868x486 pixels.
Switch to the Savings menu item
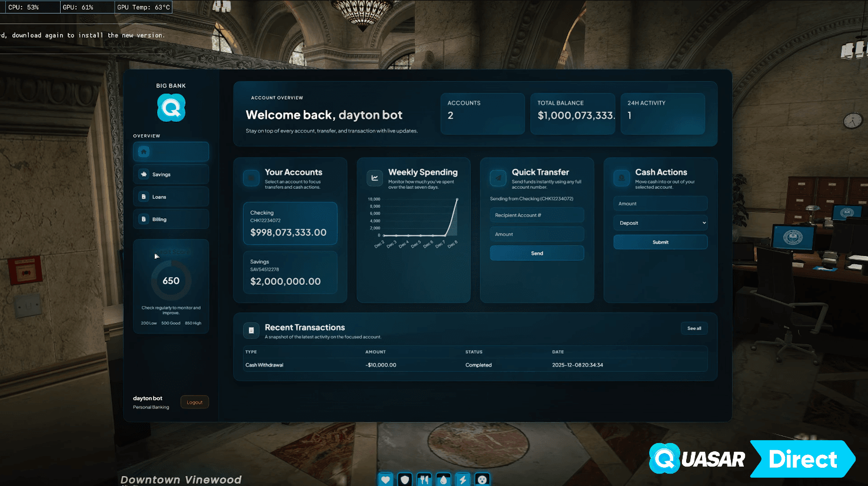pyautogui.click(x=171, y=174)
